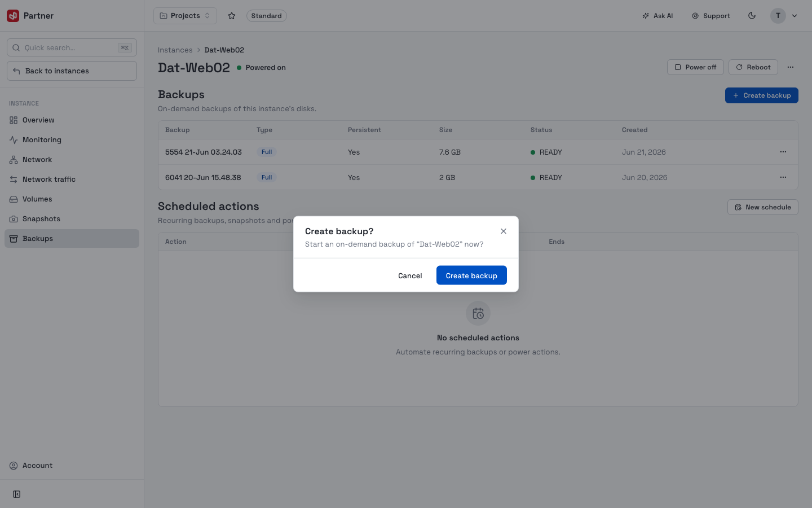Image resolution: width=812 pixels, height=508 pixels.
Task: Click Full tag on 5554 backup row
Action: (267, 152)
